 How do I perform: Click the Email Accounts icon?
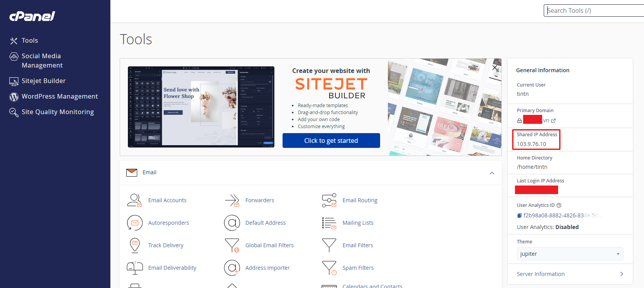pos(134,200)
